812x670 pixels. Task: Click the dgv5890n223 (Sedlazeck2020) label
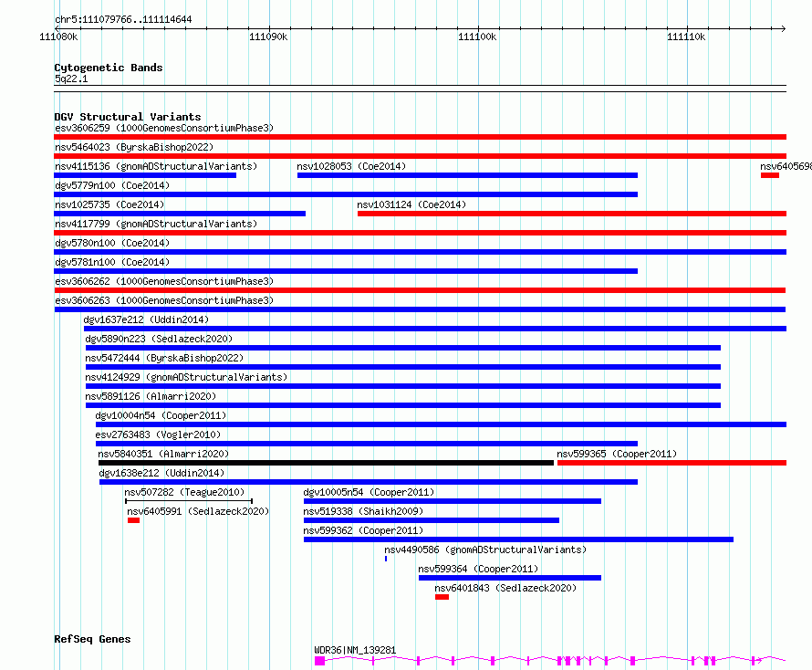pos(159,339)
